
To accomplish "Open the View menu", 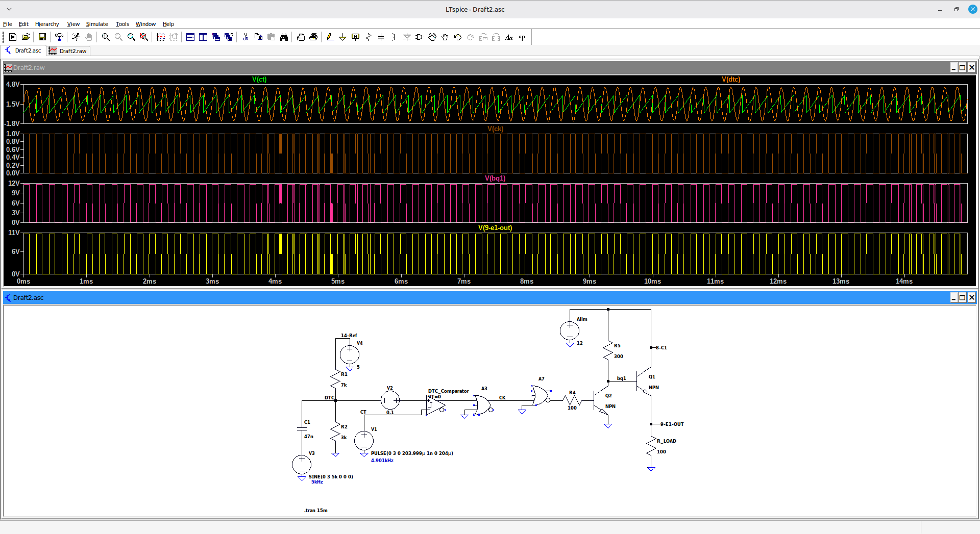I will 73,24.
